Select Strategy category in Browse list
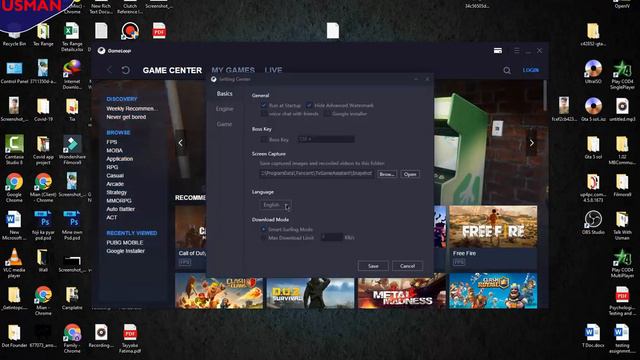The height and width of the screenshot is (360, 640). (117, 192)
